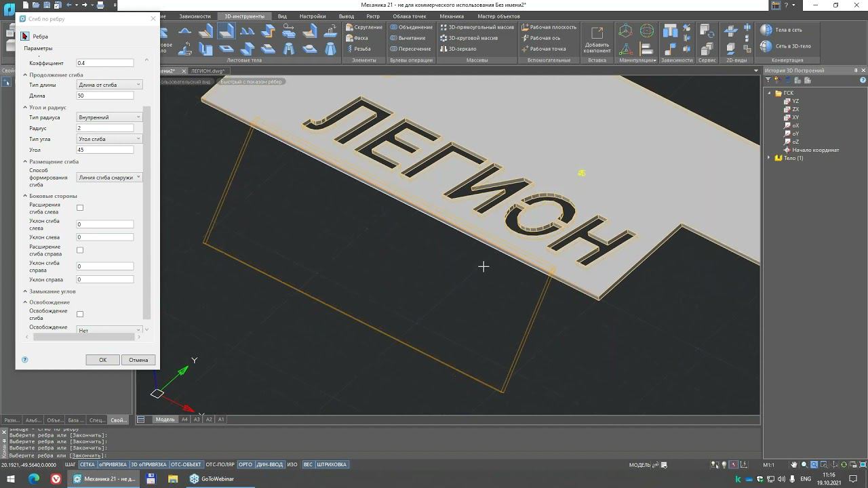
Task: Click the Отмена button
Action: [138, 360]
